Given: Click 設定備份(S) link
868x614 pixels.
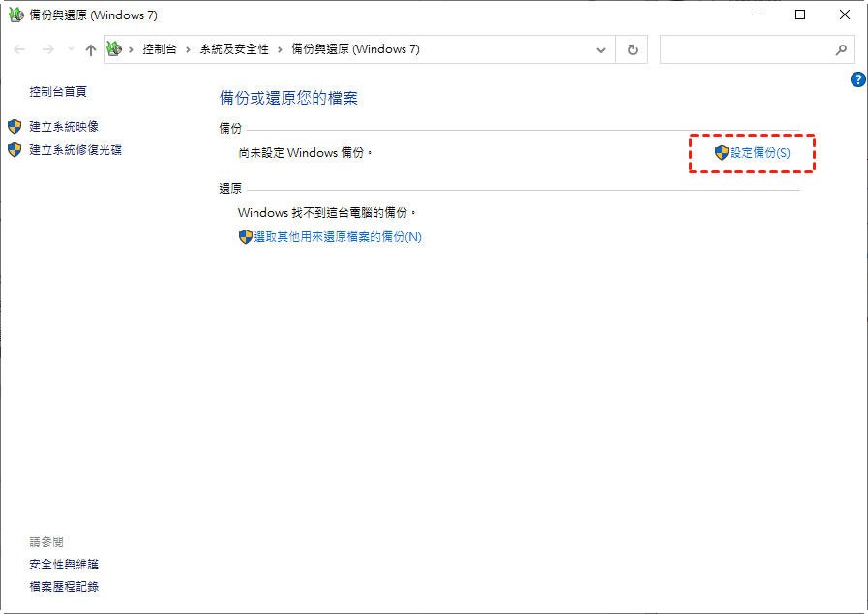Looking at the screenshot, I should coord(760,153).
